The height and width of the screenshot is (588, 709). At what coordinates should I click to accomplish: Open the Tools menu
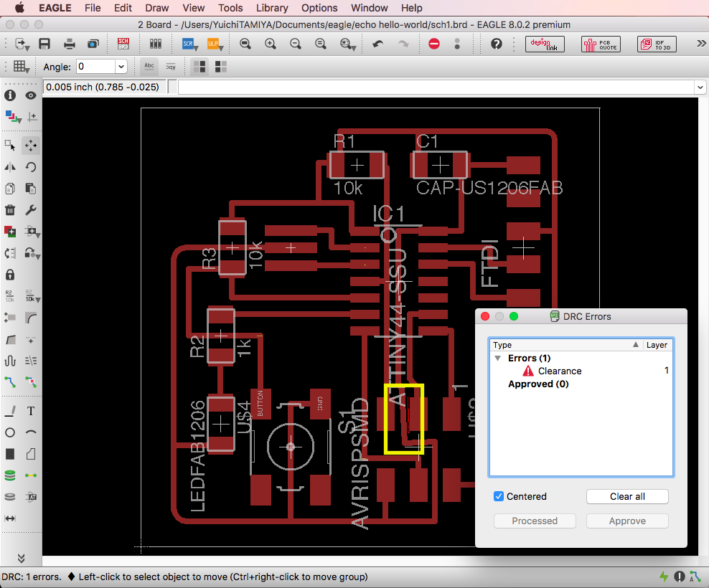tap(230, 8)
